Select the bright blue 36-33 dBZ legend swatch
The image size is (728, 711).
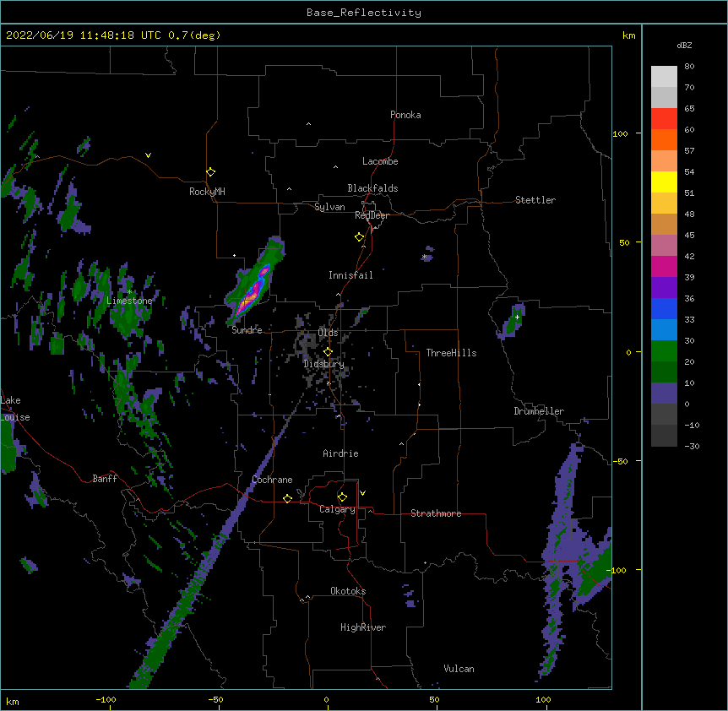click(664, 308)
